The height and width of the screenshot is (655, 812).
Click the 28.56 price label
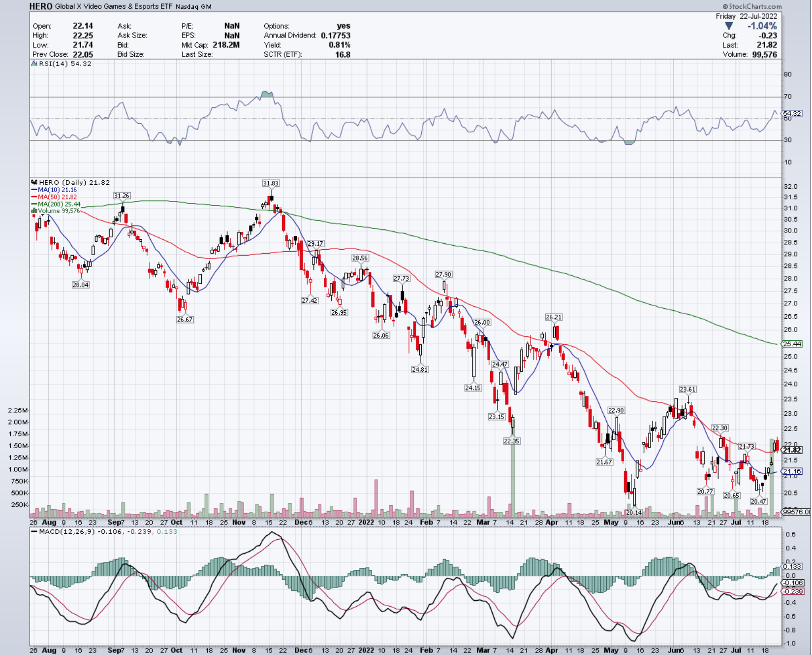pos(360,258)
